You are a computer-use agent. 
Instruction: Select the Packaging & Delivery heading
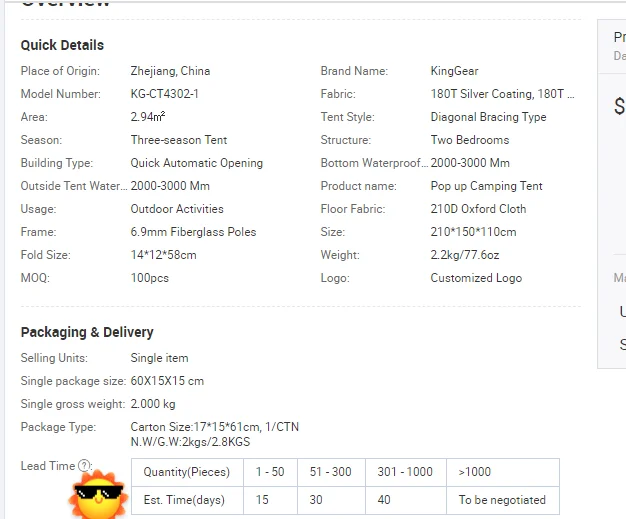(x=87, y=332)
